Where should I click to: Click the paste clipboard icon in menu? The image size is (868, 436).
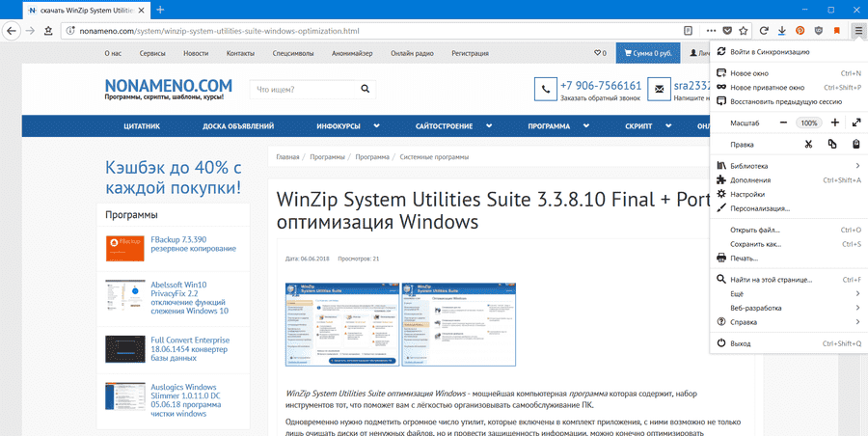tap(856, 145)
